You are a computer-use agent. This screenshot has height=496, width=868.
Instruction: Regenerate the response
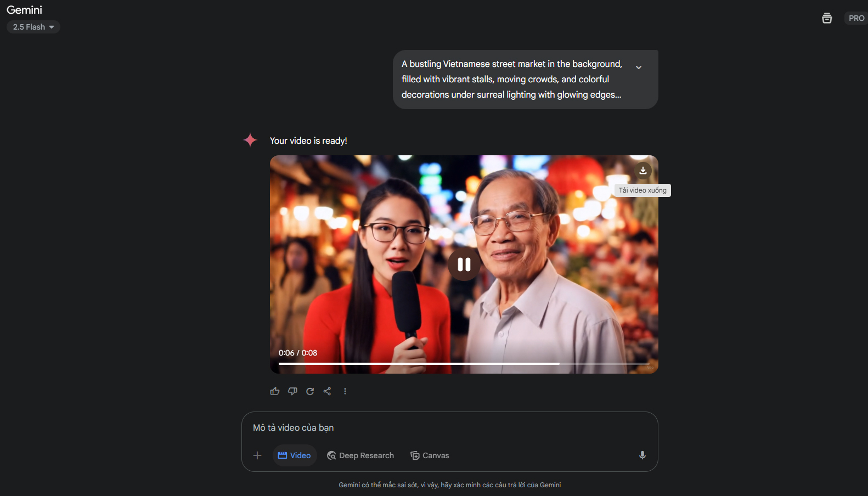tap(310, 391)
